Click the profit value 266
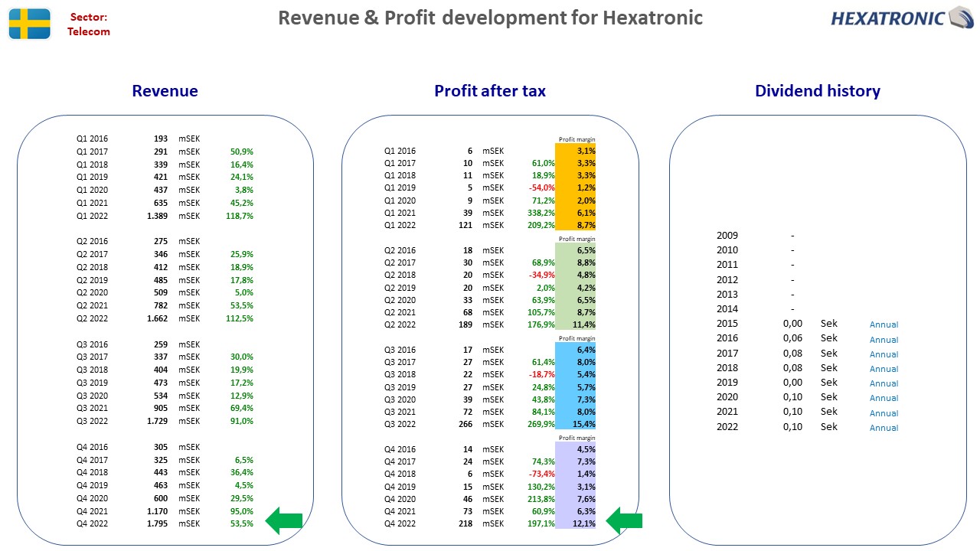This screenshot has height=551, width=980. 465,424
